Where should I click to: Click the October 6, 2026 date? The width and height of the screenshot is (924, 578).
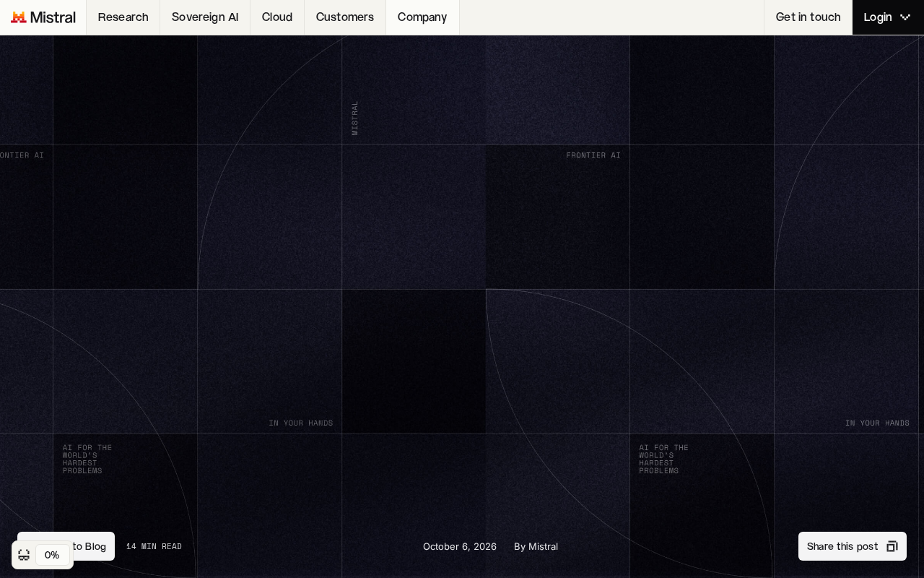[460, 547]
